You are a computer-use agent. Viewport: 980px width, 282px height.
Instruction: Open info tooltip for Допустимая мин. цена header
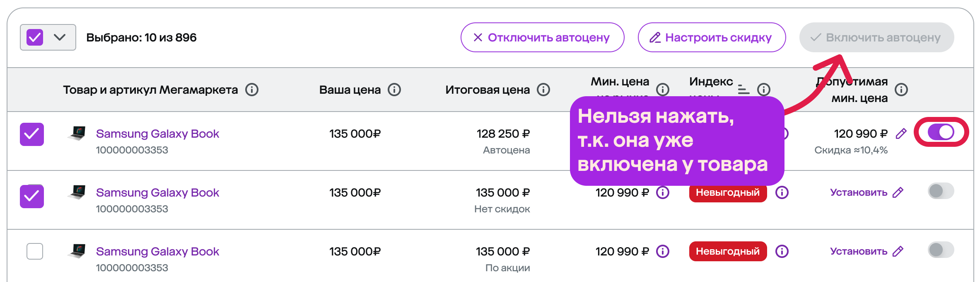click(901, 90)
